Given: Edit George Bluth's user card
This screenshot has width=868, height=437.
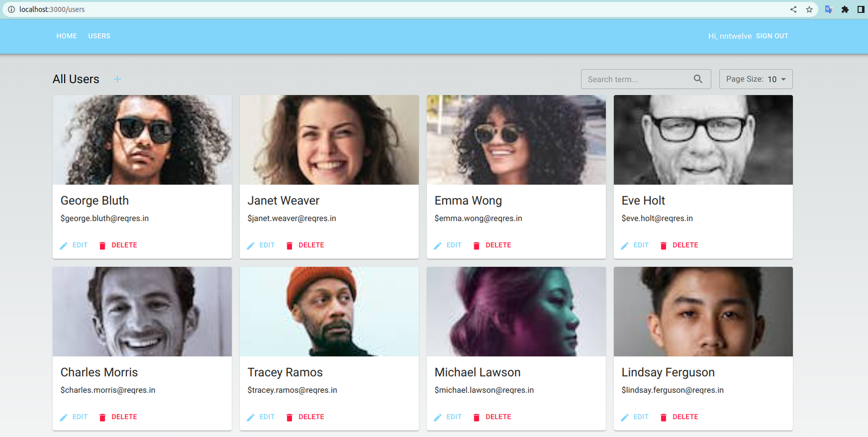Looking at the screenshot, I should (x=74, y=245).
